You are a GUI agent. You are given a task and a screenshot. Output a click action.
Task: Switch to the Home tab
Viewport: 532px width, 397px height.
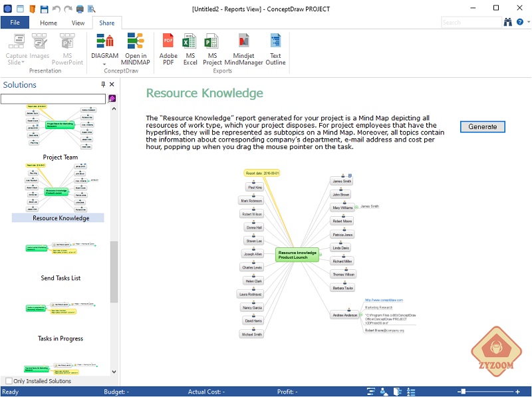coord(49,23)
